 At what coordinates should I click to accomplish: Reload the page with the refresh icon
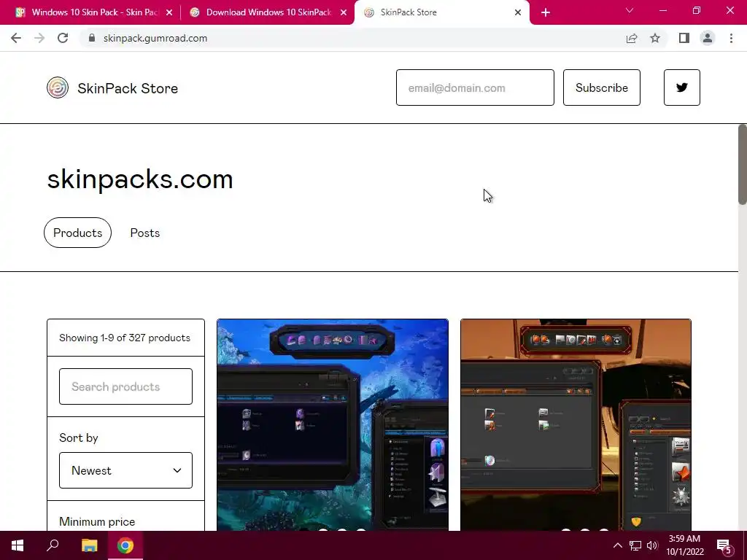[x=63, y=38]
